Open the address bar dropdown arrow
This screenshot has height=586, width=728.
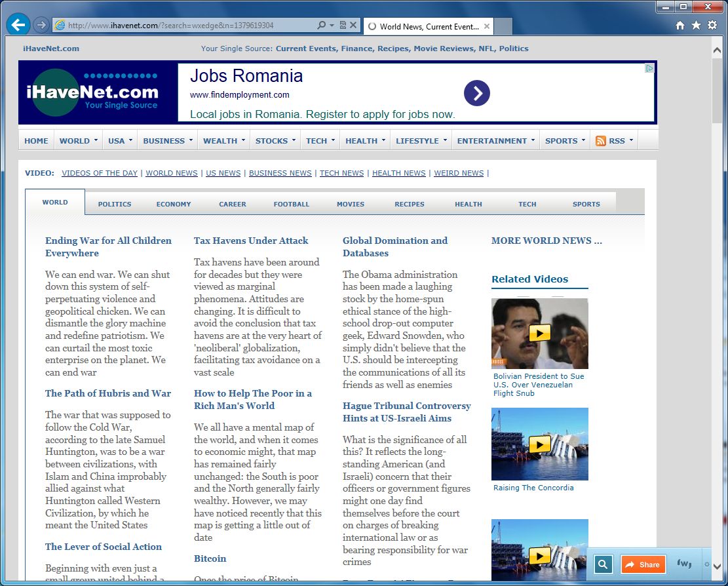pyautogui.click(x=332, y=25)
